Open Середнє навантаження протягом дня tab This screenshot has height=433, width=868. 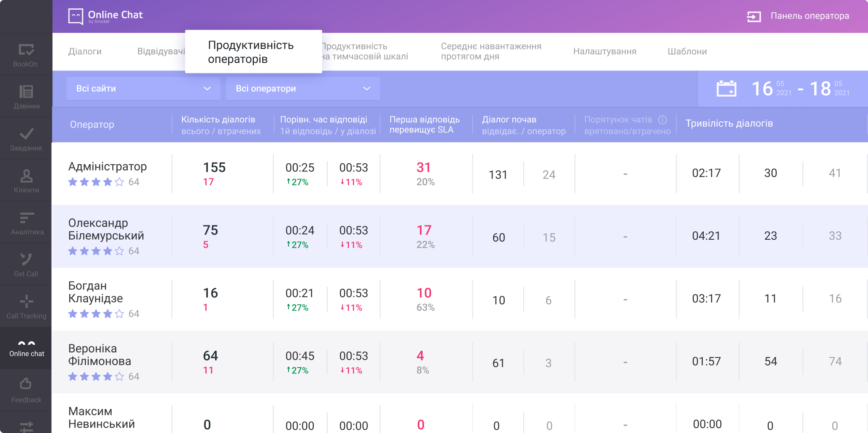[x=491, y=51]
